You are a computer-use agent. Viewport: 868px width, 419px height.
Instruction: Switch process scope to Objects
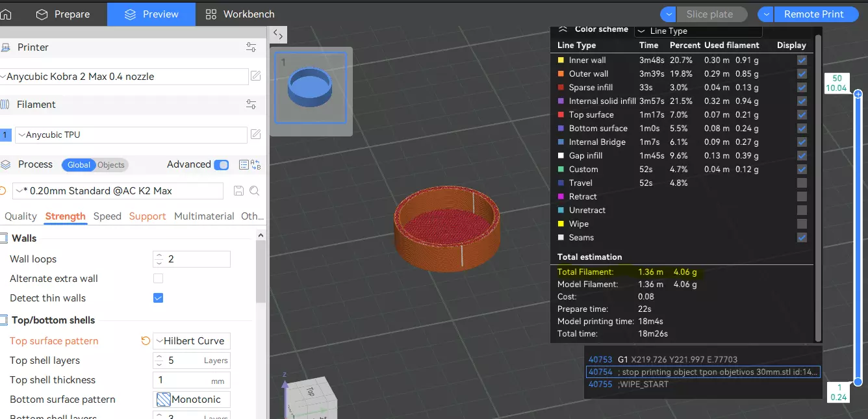click(x=111, y=165)
